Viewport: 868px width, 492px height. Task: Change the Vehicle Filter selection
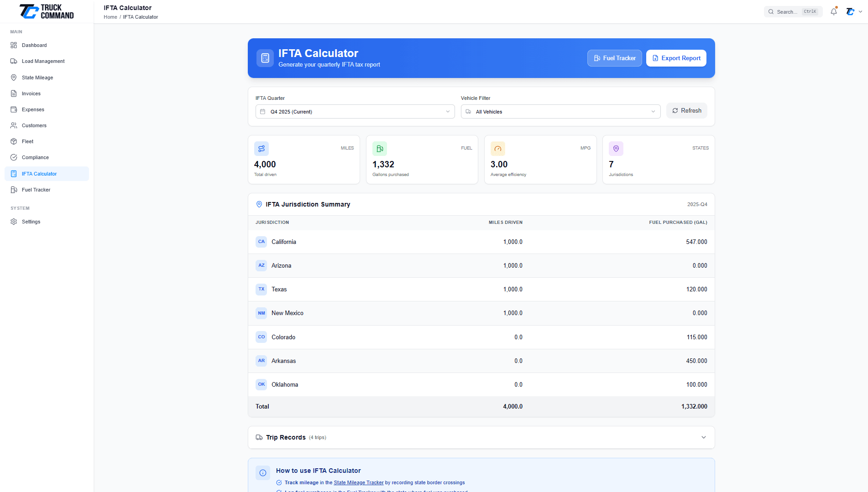click(x=560, y=111)
